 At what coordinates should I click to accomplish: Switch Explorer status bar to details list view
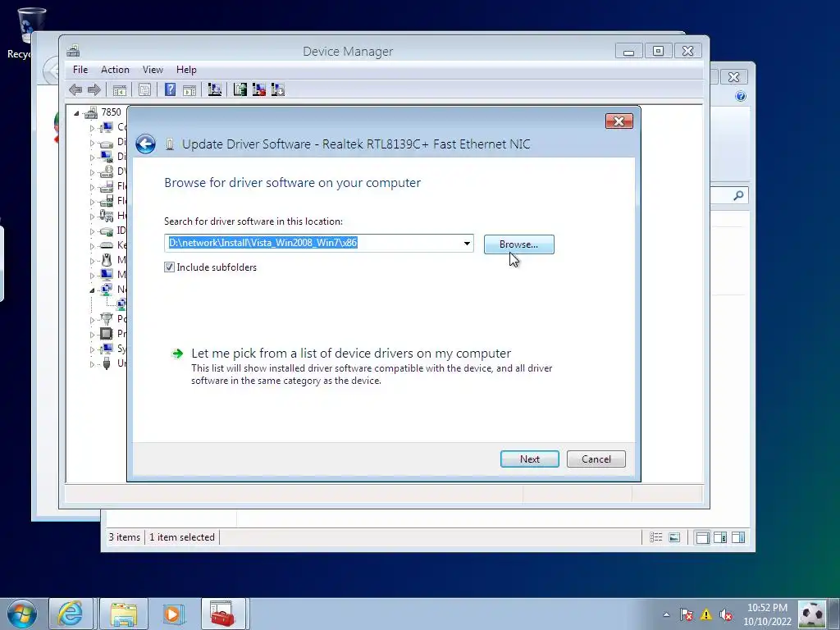[656, 537]
